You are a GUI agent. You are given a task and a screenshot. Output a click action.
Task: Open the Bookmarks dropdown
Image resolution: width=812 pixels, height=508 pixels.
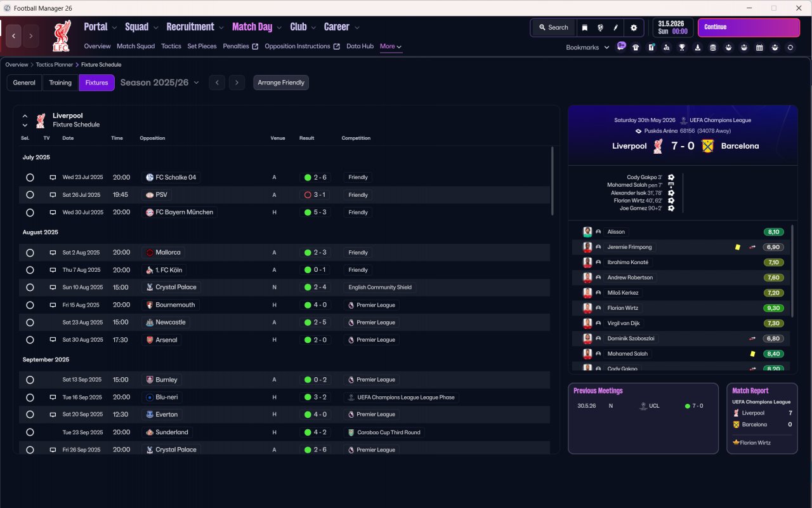[x=587, y=48]
